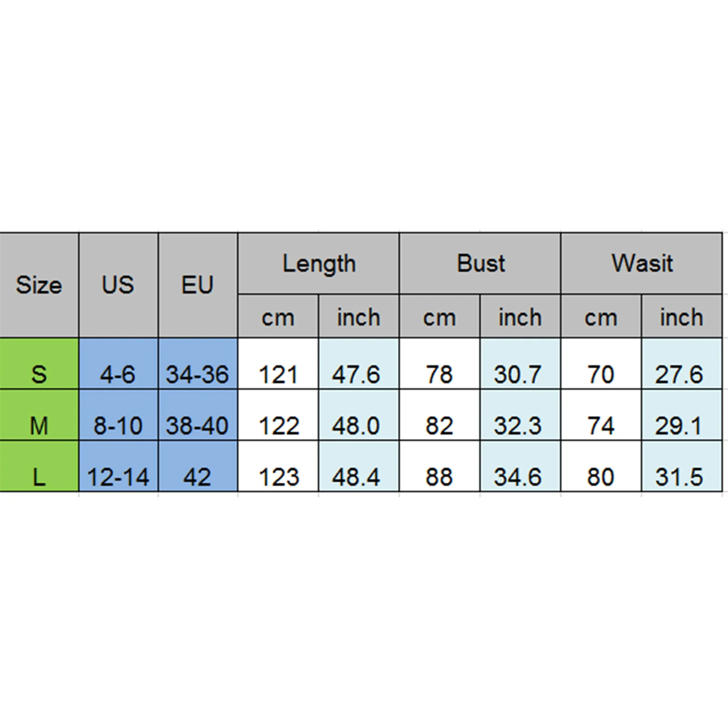728x728 pixels.
Task: Click the 12-14 US size cell
Action: (x=118, y=466)
